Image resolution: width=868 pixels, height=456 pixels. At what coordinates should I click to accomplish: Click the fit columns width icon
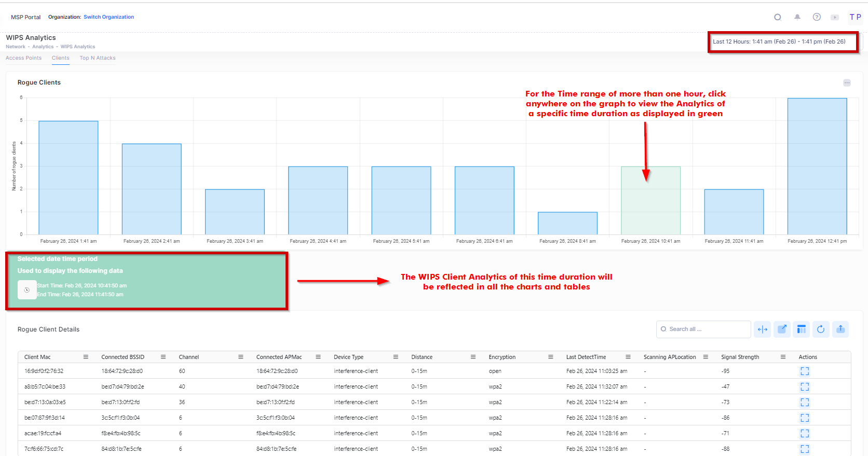pos(763,329)
